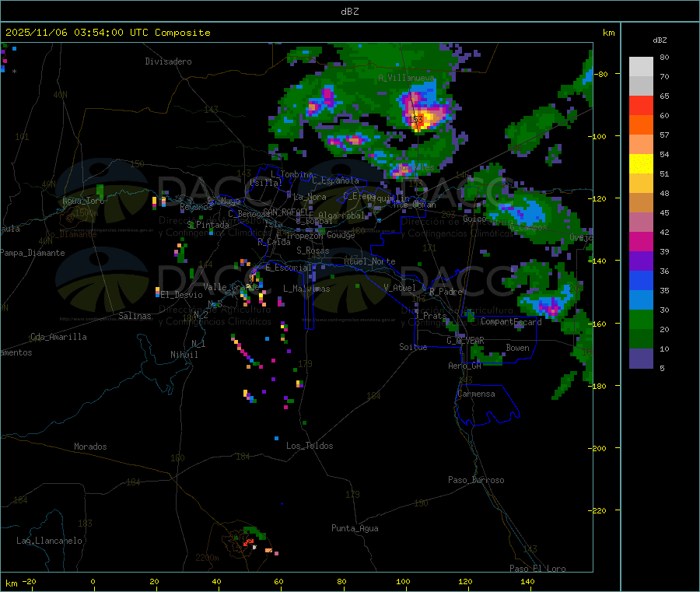The width and height of the screenshot is (700, 592).
Task: Click the R_Padre label
Action: point(446,292)
